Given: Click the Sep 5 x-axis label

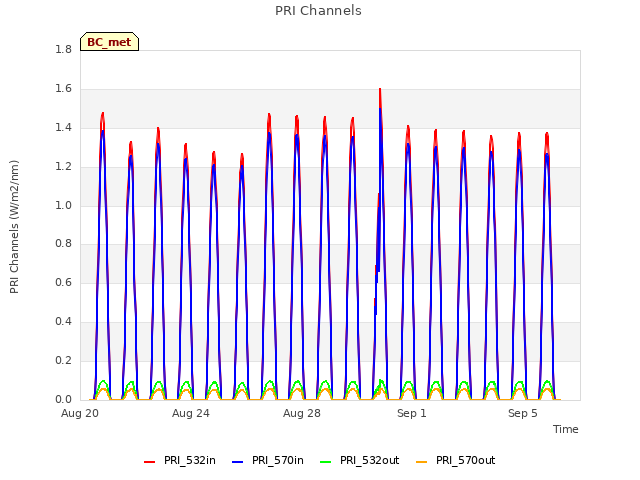Looking at the screenshot, I should tap(523, 413).
